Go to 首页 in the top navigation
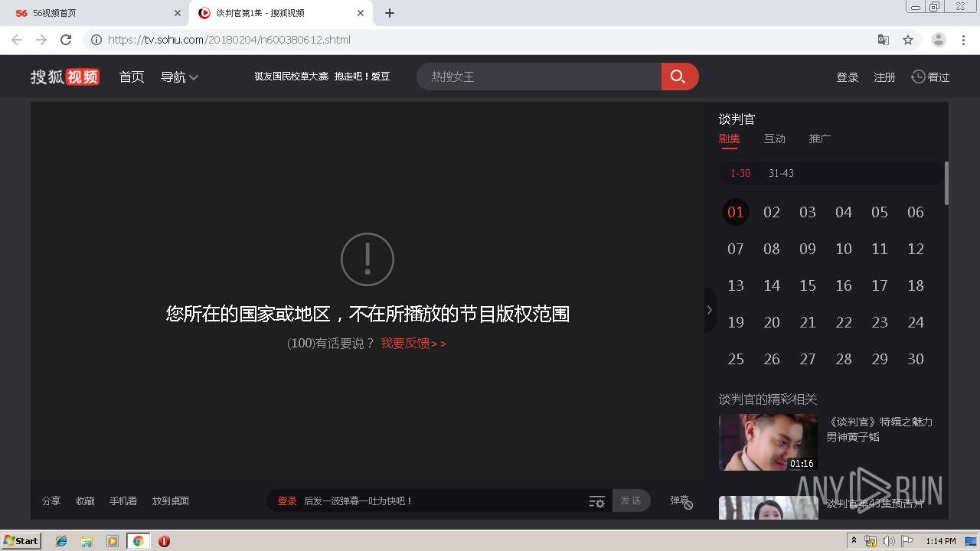Screen dimensions: 980x551 coord(132,77)
